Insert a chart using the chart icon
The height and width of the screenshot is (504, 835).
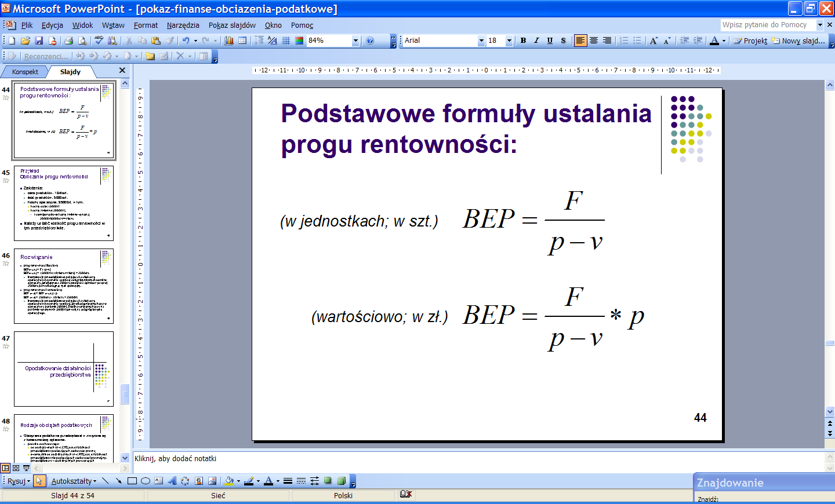click(229, 41)
